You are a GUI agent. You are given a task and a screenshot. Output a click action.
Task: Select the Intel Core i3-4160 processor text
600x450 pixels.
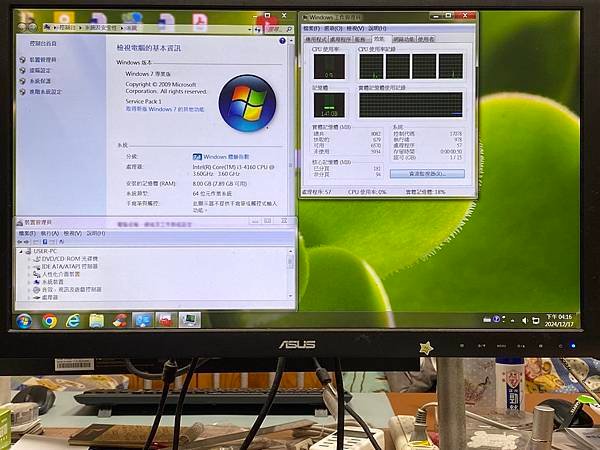[x=233, y=170]
